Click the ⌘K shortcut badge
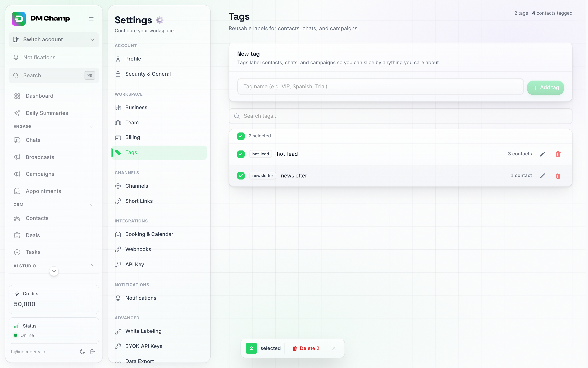Screen dimensions: 588x368 point(90,75)
